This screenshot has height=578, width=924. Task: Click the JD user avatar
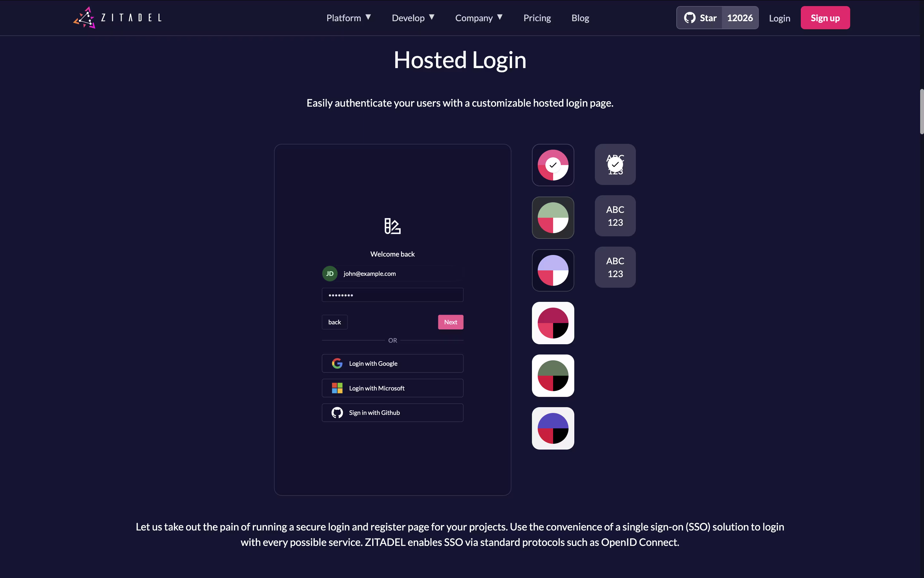coord(330,274)
